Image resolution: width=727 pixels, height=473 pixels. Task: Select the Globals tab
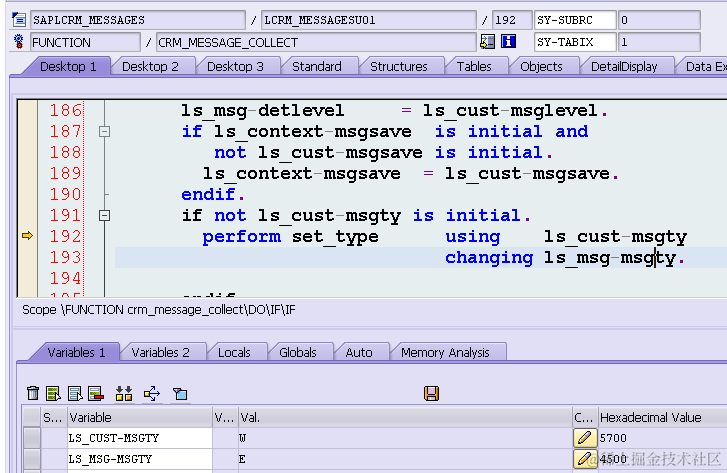coord(298,352)
